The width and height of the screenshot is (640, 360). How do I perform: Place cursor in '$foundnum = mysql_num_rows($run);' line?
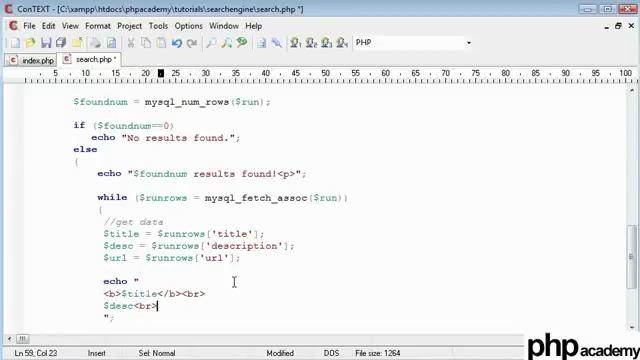pyautogui.click(x=172, y=102)
